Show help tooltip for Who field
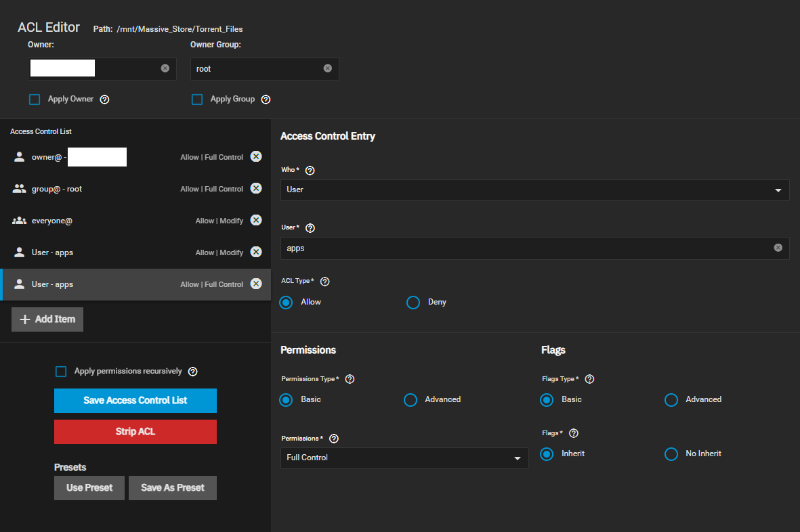Screen dimensions: 800x532 310,170
